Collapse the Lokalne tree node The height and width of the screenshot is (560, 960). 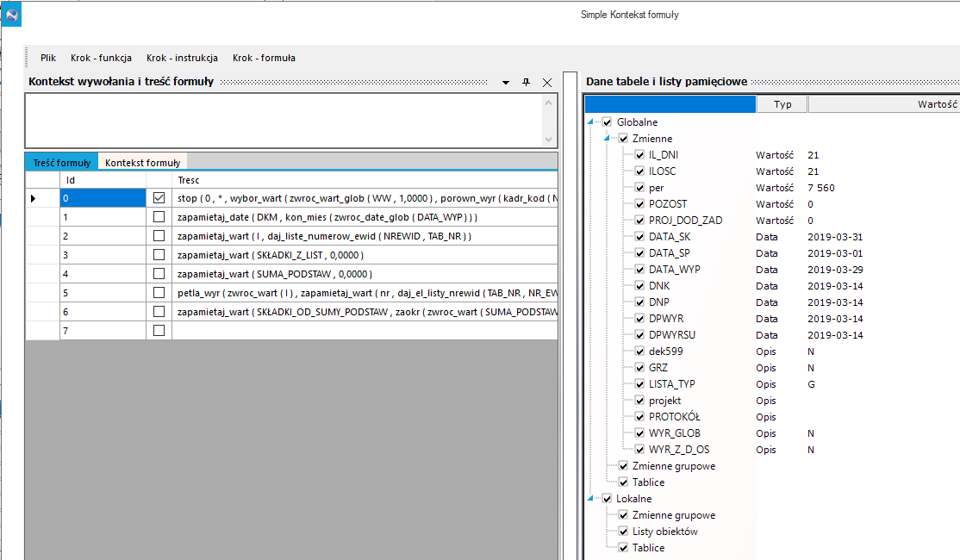591,498
